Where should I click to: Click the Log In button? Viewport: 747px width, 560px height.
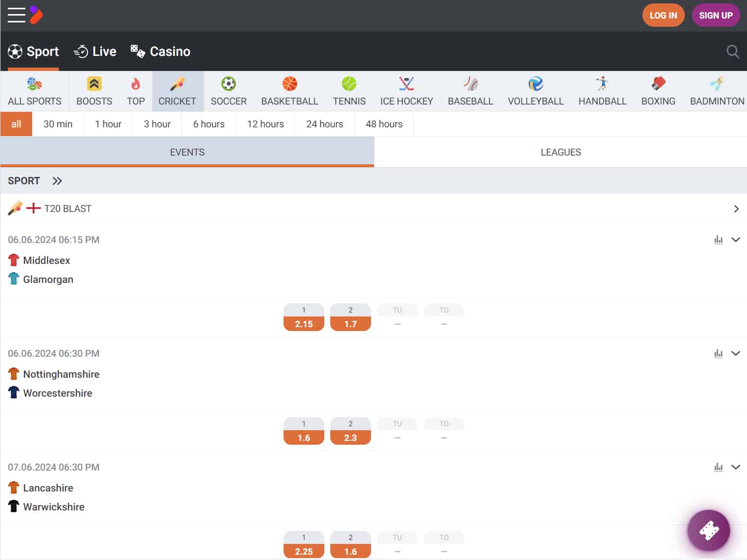pyautogui.click(x=663, y=15)
